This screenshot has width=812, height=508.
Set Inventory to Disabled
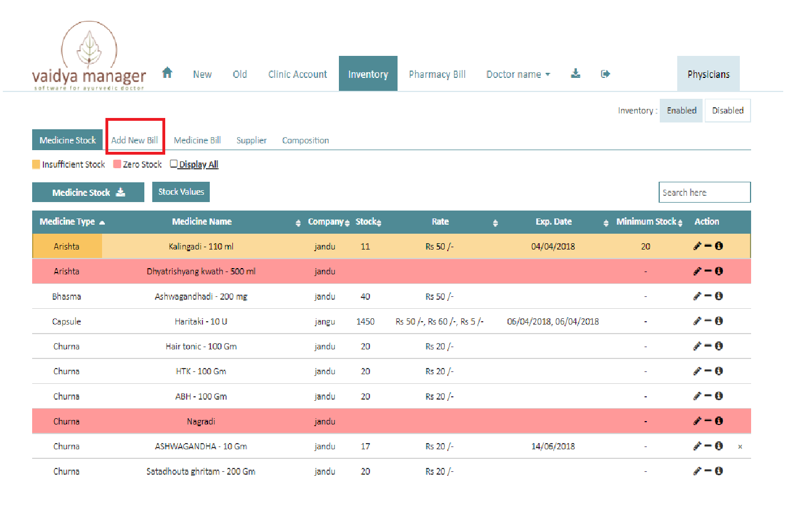[727, 111]
